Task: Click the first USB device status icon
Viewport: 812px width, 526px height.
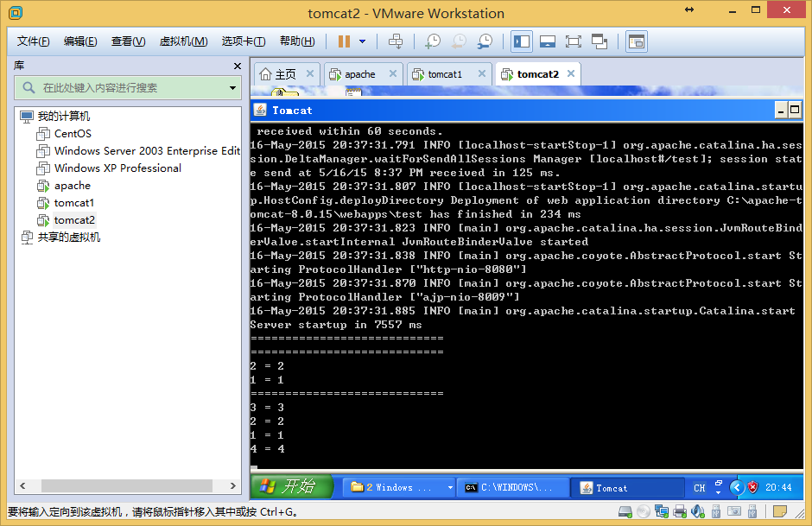Action: coord(715,512)
